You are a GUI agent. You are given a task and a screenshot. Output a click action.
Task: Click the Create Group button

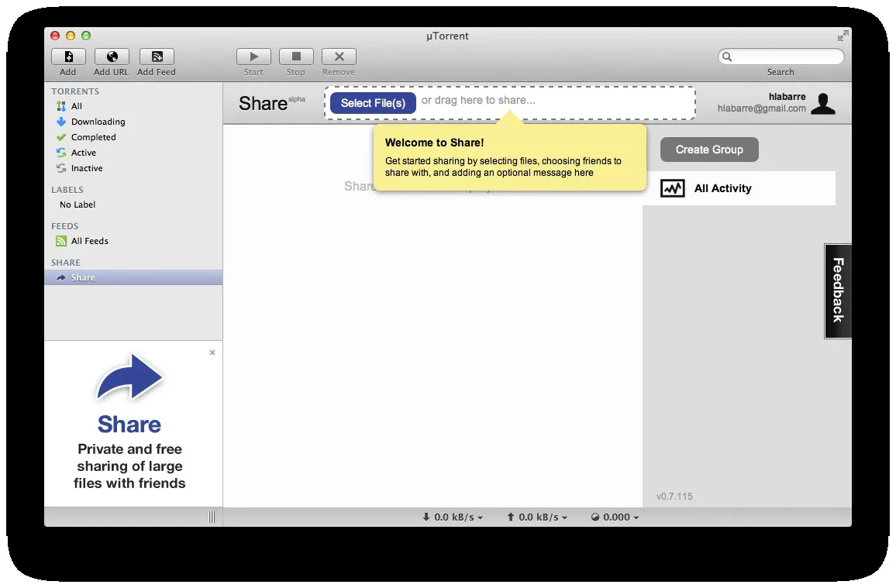709,150
